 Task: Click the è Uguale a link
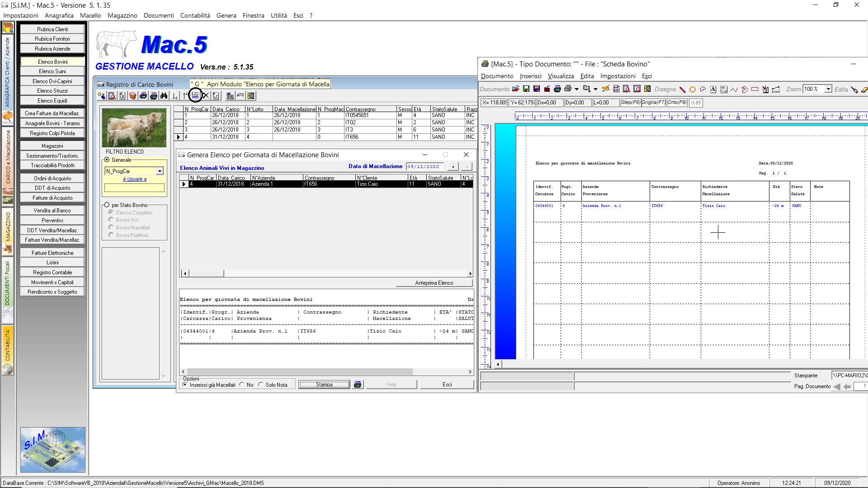(x=135, y=179)
